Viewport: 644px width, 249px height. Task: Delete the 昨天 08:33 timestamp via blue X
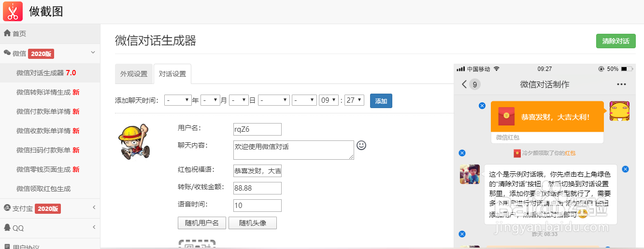point(461,234)
